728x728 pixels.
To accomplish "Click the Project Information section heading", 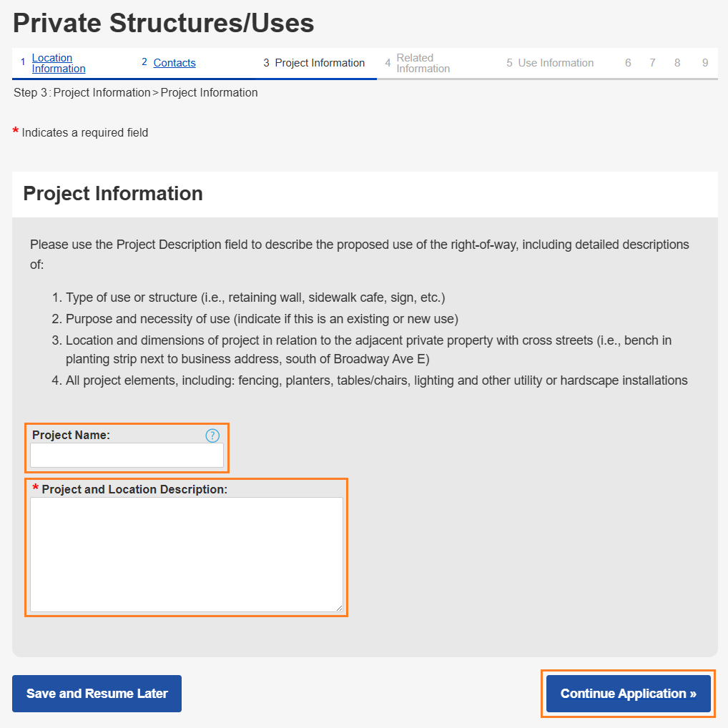I will [113, 194].
